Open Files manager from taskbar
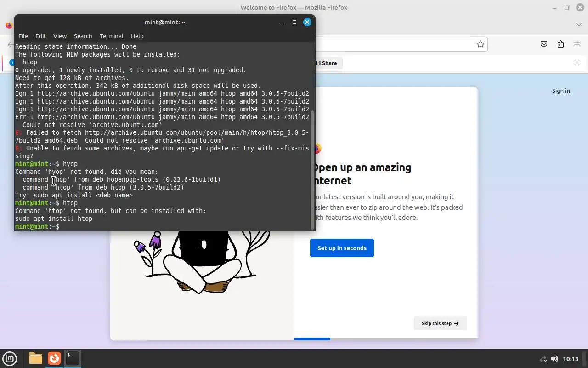This screenshot has height=368, width=588. pos(35,358)
